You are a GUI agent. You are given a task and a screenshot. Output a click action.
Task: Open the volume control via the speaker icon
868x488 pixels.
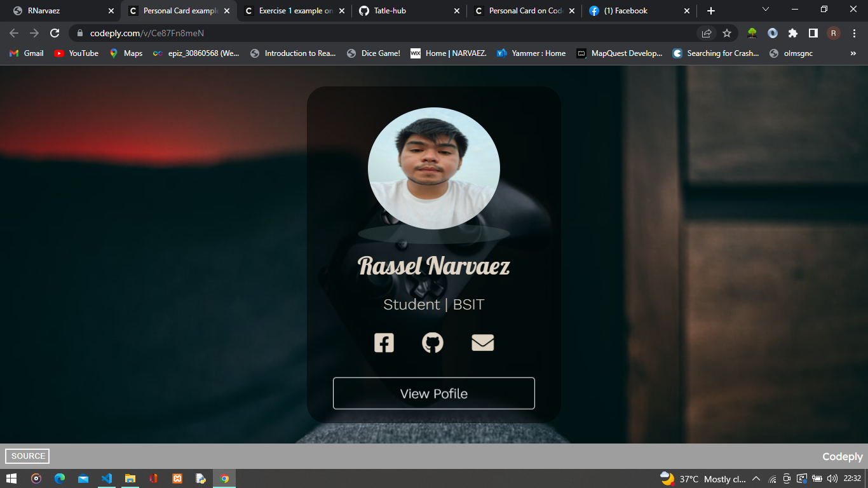[x=832, y=478]
